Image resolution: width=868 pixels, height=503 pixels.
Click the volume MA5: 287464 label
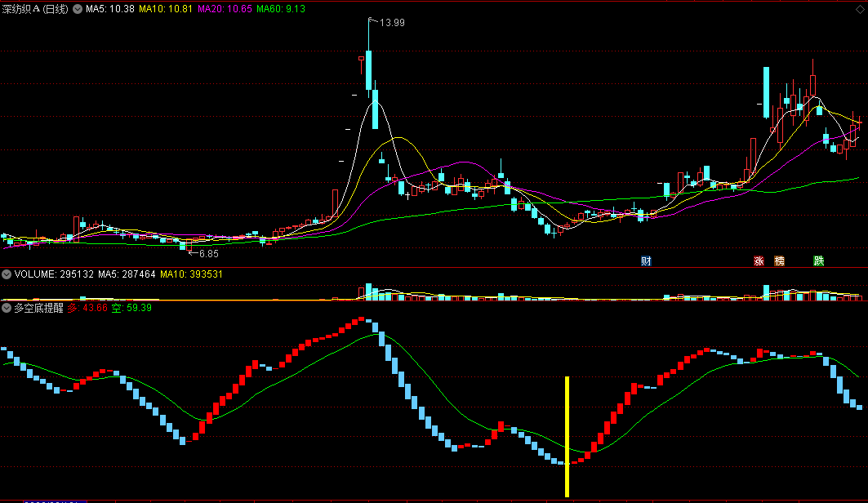127,274
